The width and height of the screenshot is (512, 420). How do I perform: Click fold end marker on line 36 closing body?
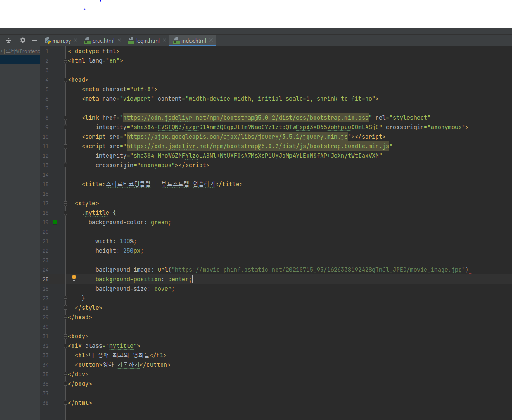tap(65, 384)
